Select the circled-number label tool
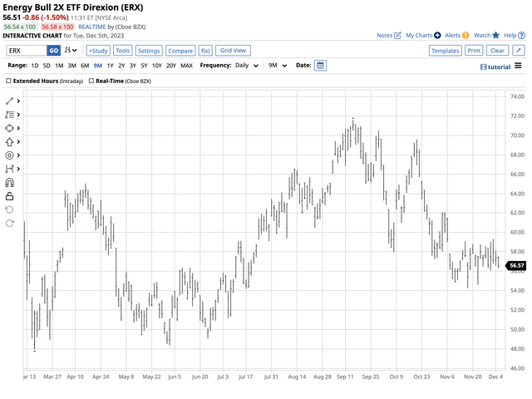Image resolution: width=532 pixels, height=399 pixels. click(x=9, y=155)
